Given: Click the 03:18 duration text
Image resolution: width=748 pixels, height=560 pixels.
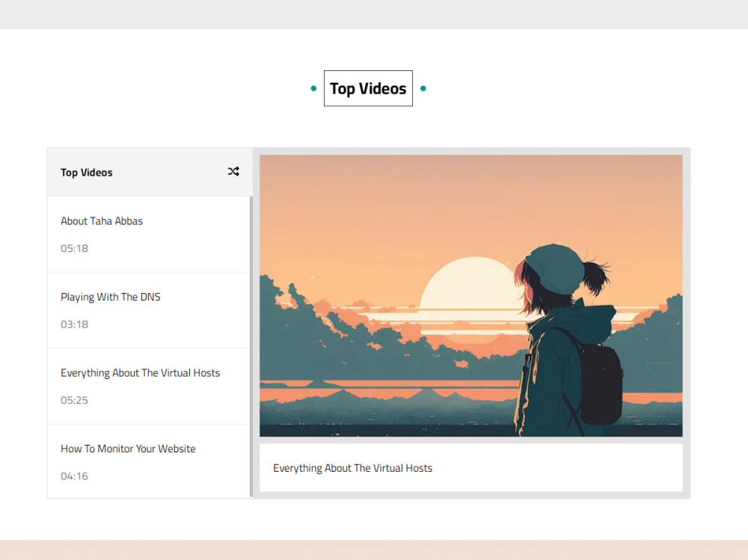Looking at the screenshot, I should point(74,324).
